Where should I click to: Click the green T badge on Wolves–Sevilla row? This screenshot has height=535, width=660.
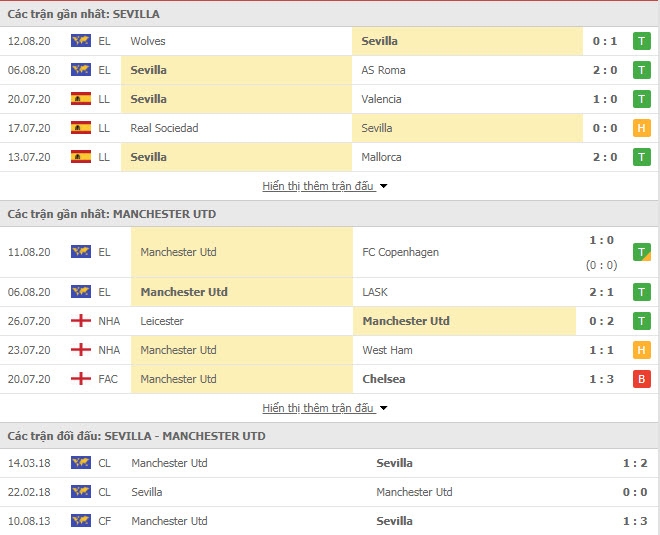641,41
